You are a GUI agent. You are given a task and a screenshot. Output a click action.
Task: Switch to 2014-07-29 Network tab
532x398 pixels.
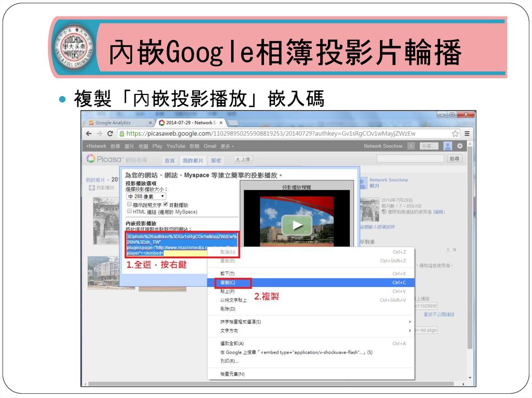191,123
